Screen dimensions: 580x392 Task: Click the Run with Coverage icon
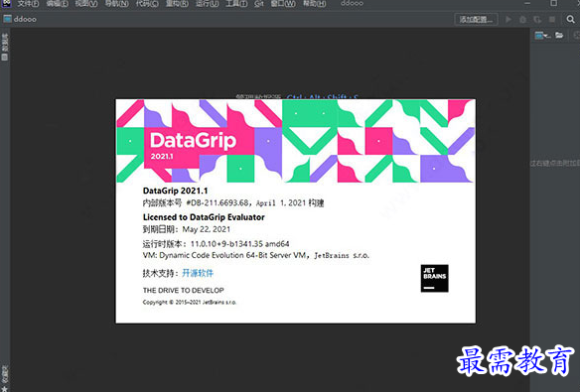pyautogui.click(x=537, y=19)
